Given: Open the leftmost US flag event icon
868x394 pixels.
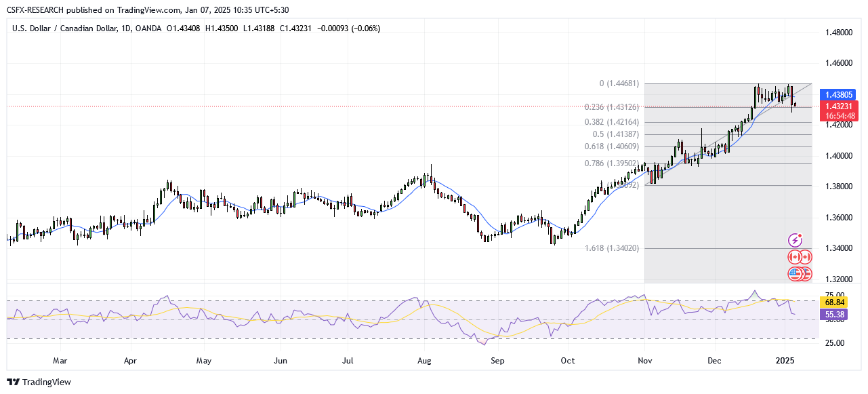Looking at the screenshot, I should pos(794,274).
